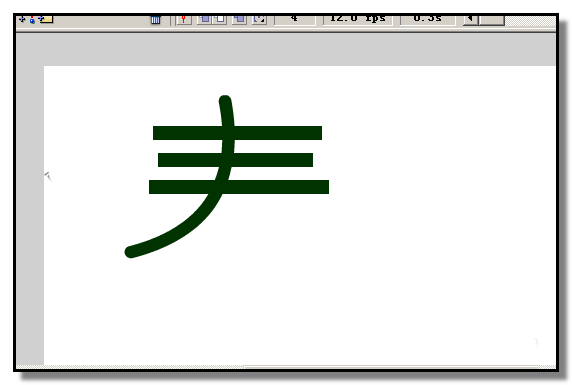Open Modify Onion Markers menu

[259, 20]
